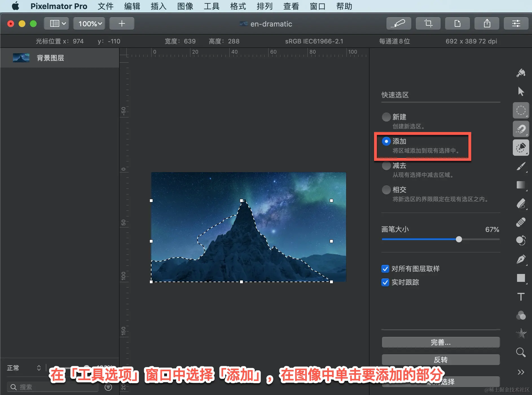
Task: Open the layers filter icon beside search
Action: [108, 387]
